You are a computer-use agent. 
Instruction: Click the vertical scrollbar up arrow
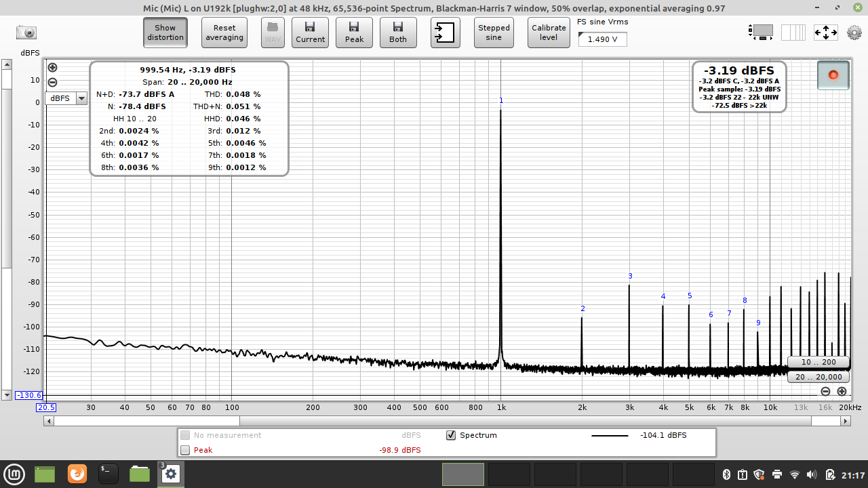pos(7,65)
